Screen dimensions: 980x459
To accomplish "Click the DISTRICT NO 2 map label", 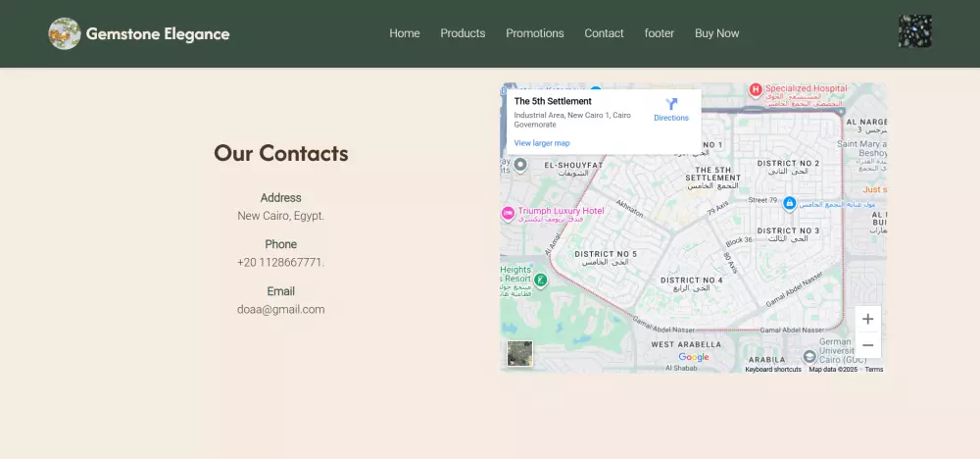I will pyautogui.click(x=788, y=163).
